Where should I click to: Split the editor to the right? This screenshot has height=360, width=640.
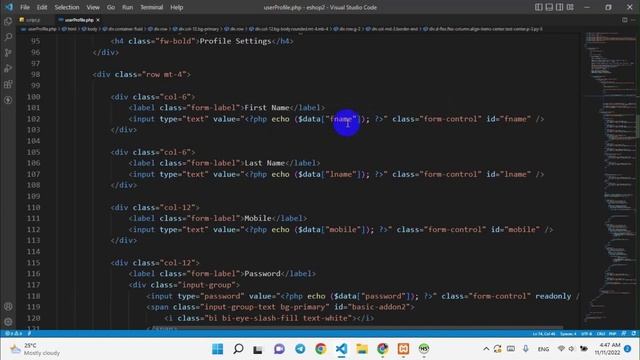[x=624, y=20]
